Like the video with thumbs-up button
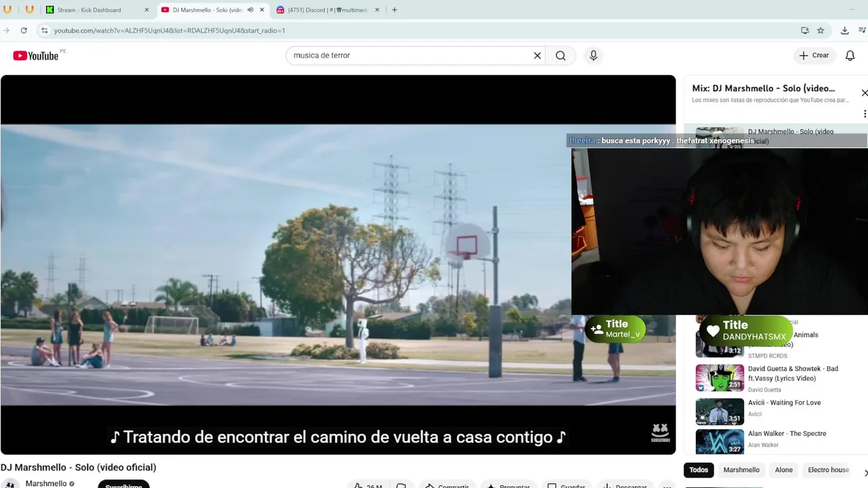Screen dimensions: 868x488 point(367,485)
